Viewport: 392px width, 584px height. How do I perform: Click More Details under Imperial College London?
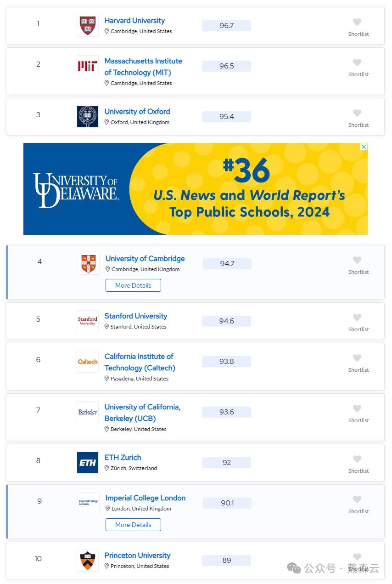pyautogui.click(x=133, y=525)
